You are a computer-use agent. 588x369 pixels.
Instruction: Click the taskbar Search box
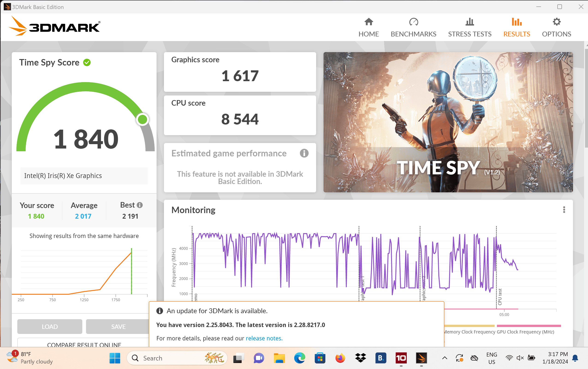(177, 358)
